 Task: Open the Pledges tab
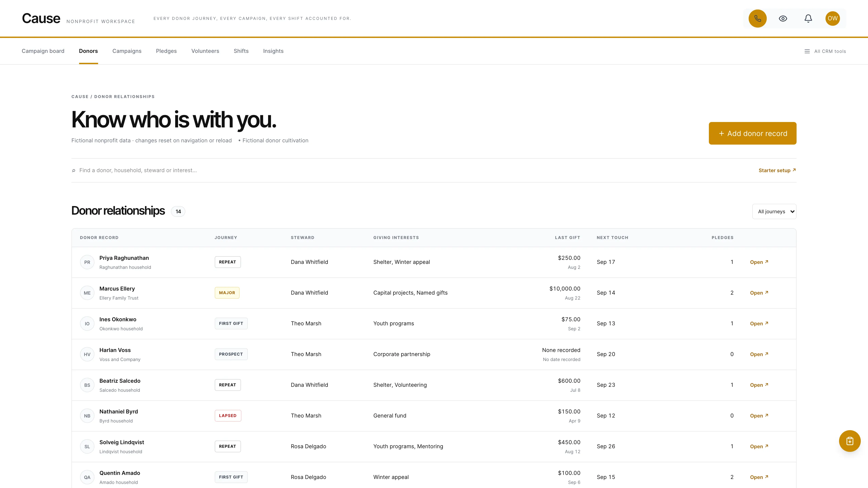click(x=166, y=51)
